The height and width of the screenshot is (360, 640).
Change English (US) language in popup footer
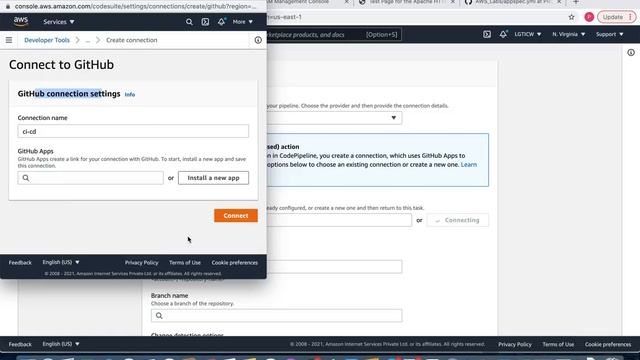[x=61, y=262]
